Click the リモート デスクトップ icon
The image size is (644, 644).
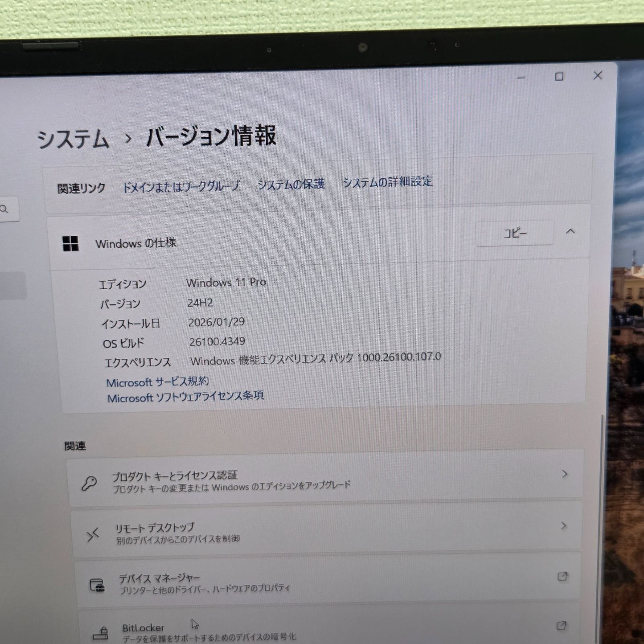(93, 534)
